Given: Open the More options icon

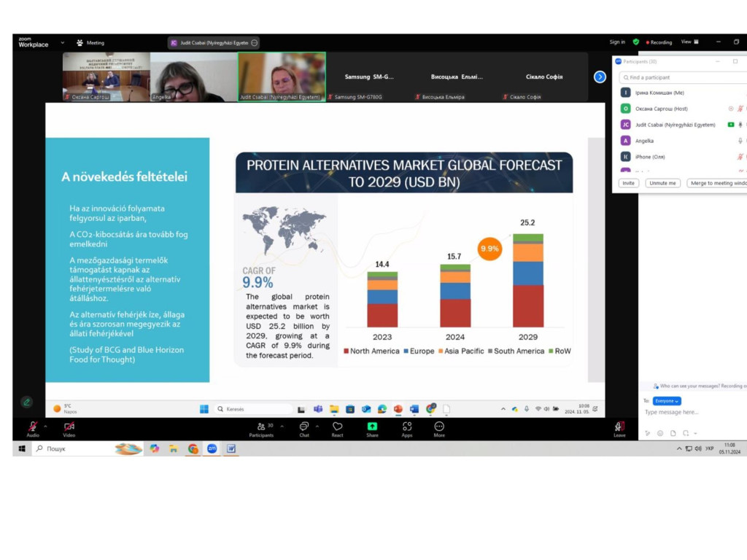Looking at the screenshot, I should pyautogui.click(x=439, y=427).
